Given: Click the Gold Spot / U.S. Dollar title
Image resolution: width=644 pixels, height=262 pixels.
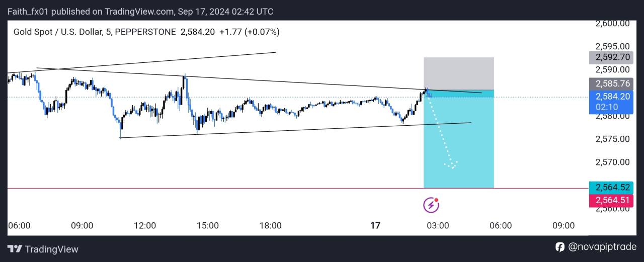Looking at the screenshot, I should point(57,32).
